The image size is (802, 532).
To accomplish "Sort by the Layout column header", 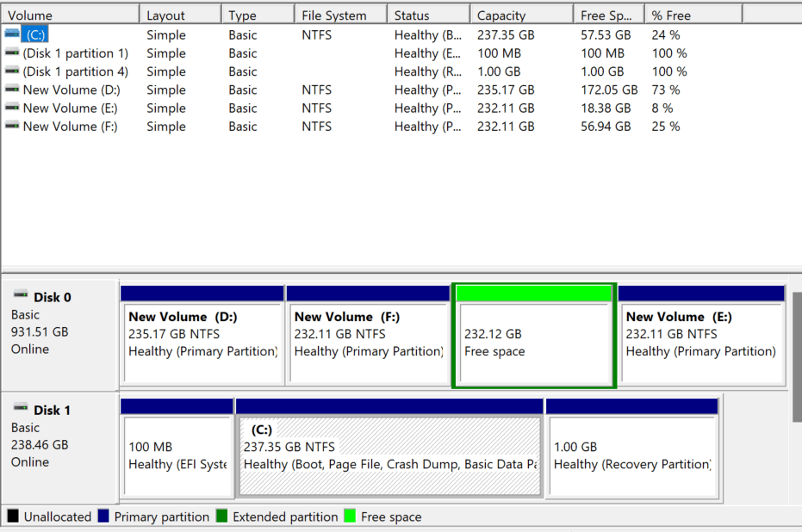I will pyautogui.click(x=181, y=15).
